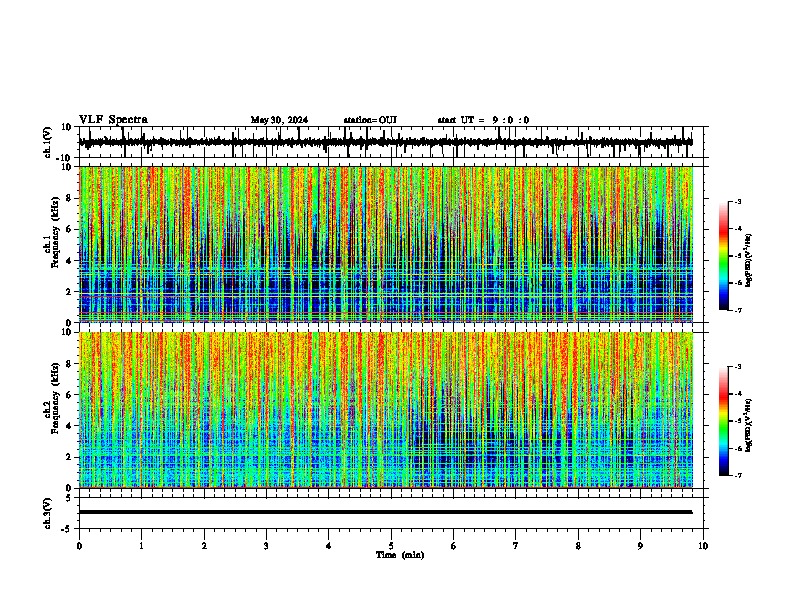792x612 pixels.
Task: Click the "6" kHz tick on ch.1 spectrogram
Action: tap(69, 230)
